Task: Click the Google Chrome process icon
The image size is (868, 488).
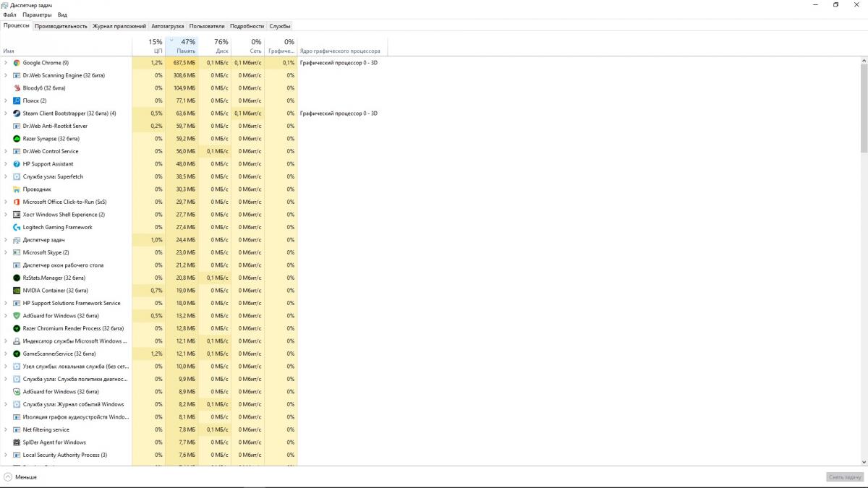Action: click(17, 63)
